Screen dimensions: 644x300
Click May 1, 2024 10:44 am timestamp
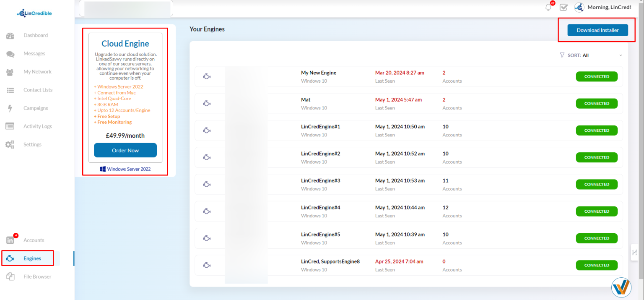coord(400,207)
